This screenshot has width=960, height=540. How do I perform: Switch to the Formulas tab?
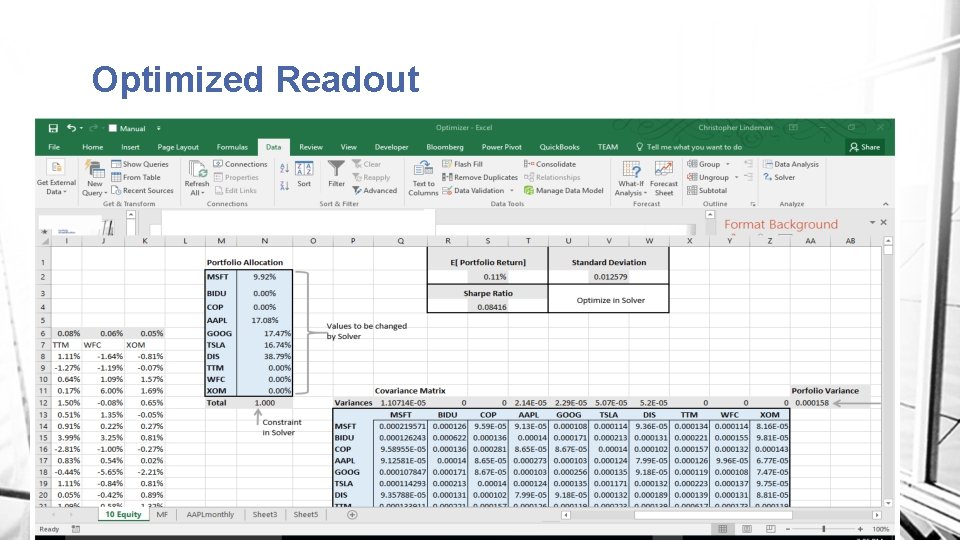[x=232, y=147]
